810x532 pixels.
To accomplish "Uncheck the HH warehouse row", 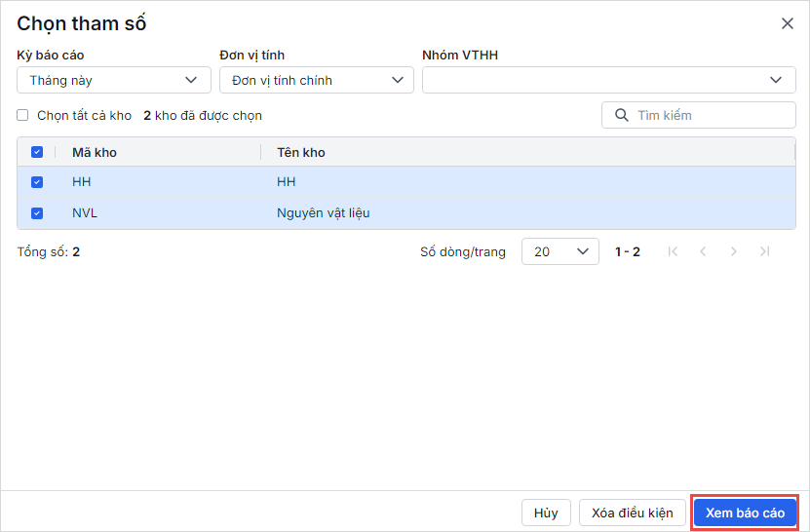I will pyautogui.click(x=37, y=182).
